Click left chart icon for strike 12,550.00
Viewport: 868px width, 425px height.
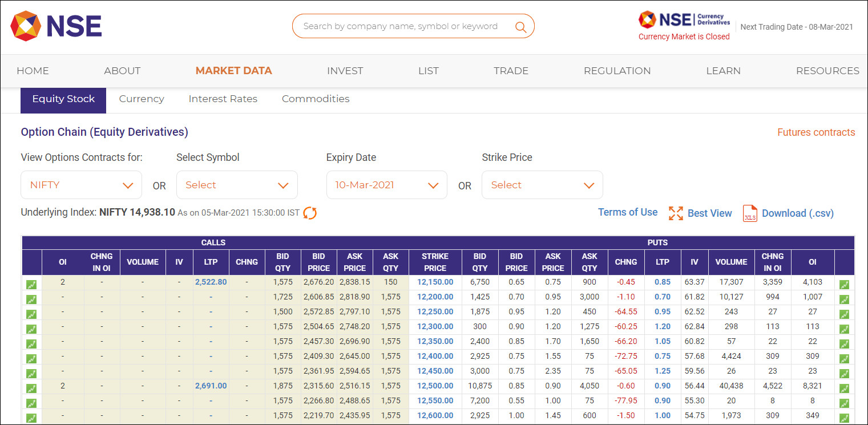coord(31,403)
